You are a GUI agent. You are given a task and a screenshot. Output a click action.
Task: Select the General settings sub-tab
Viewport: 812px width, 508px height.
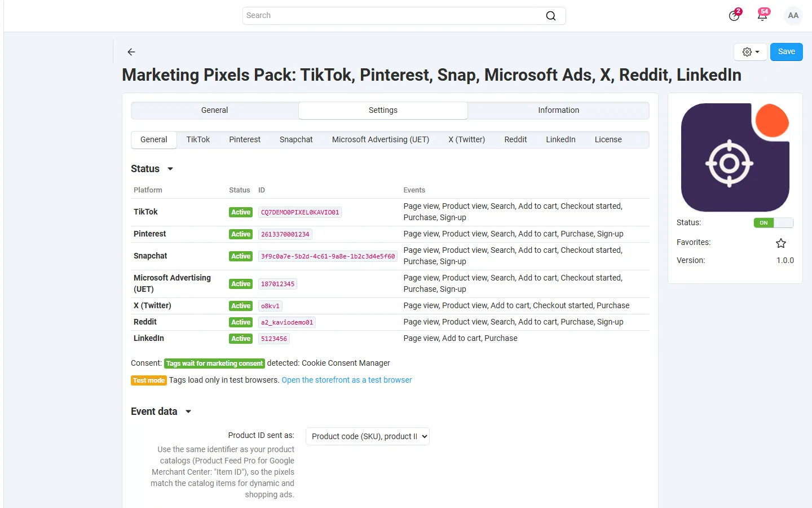(x=154, y=140)
